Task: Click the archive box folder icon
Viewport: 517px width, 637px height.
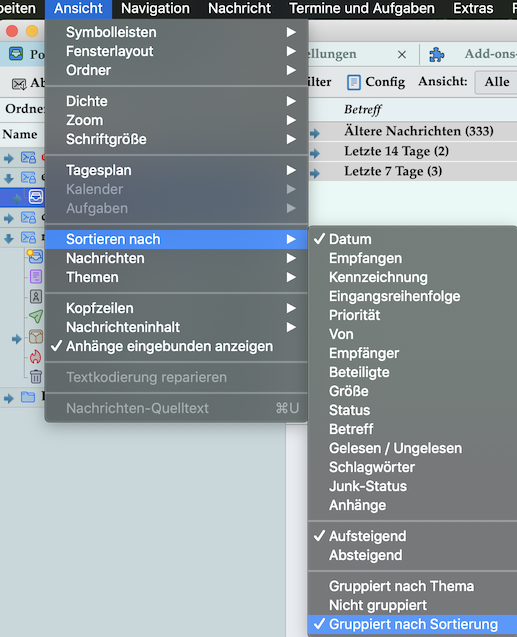Action: point(36,337)
